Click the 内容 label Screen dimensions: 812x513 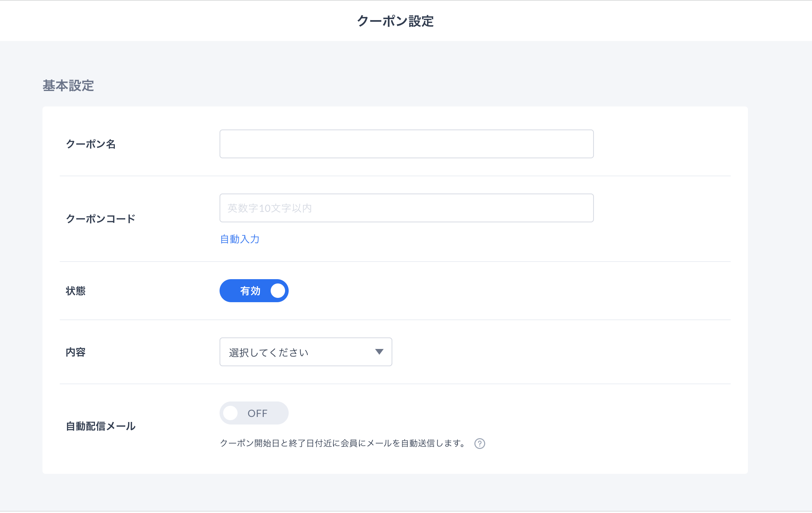76,352
